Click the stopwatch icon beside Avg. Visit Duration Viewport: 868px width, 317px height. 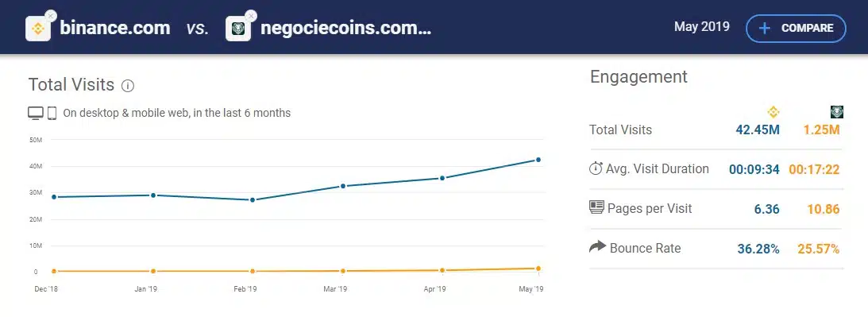click(x=596, y=168)
